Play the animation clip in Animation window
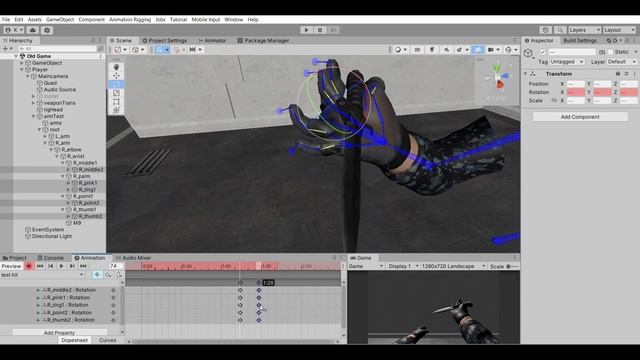This screenshot has width=640, height=360. coord(61,266)
